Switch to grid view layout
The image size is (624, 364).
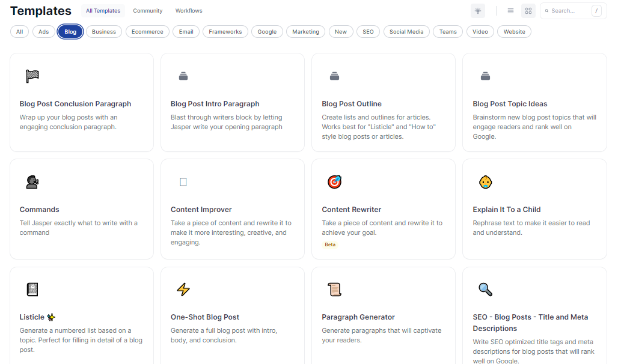point(528,11)
